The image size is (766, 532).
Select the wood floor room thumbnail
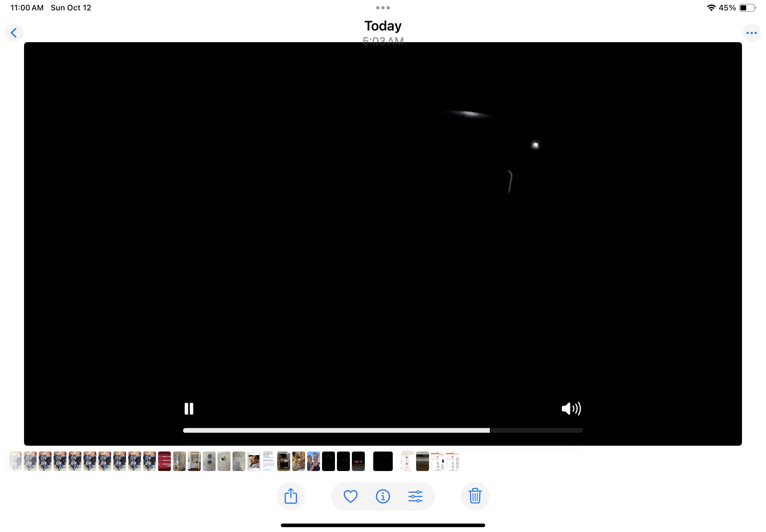(x=423, y=461)
